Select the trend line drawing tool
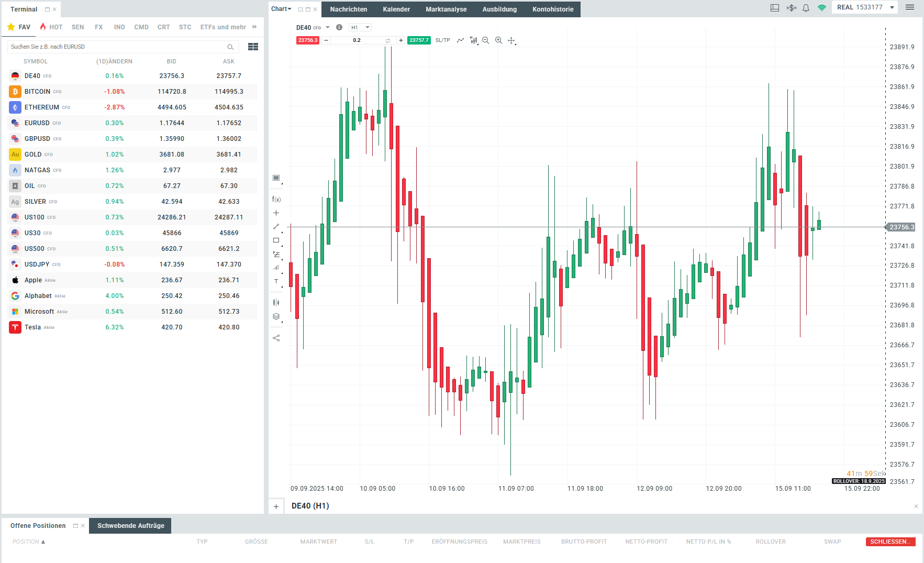 (x=276, y=227)
